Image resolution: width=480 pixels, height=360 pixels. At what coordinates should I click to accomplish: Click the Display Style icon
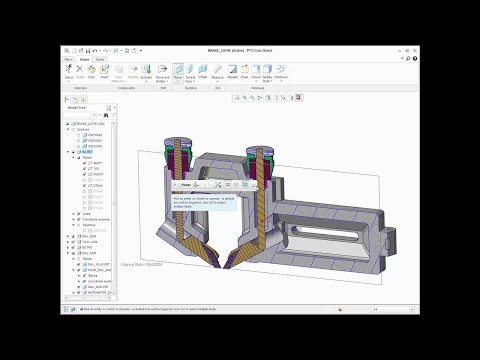pyautogui.click(x=267, y=69)
